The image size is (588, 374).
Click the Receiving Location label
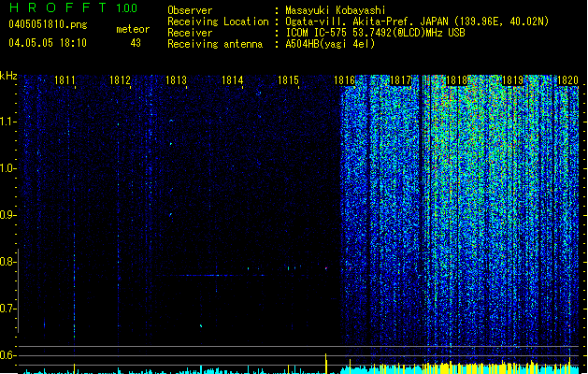click(218, 22)
